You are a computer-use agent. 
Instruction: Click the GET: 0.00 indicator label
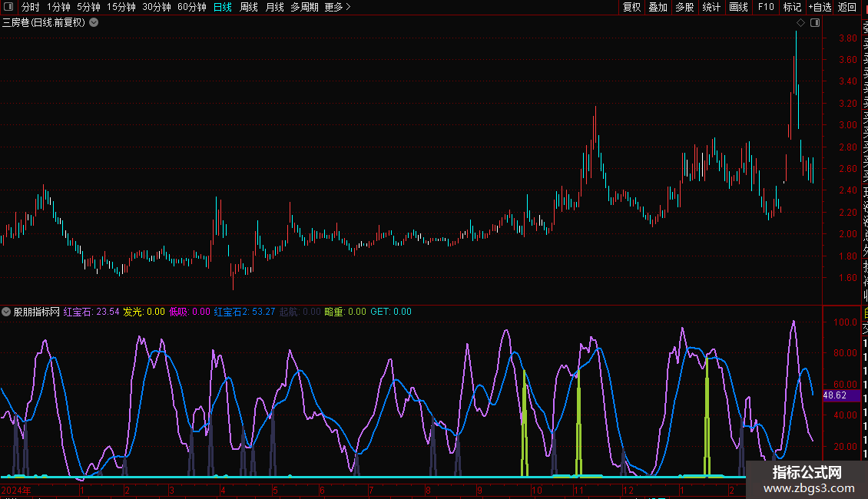click(x=391, y=312)
